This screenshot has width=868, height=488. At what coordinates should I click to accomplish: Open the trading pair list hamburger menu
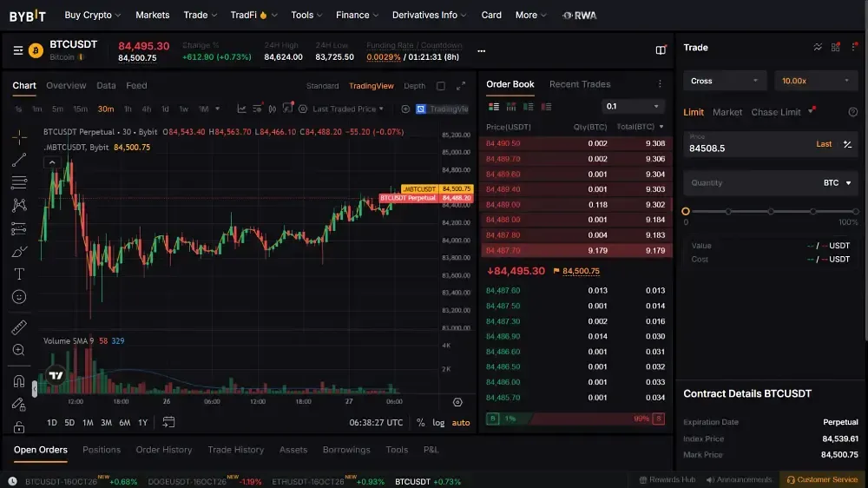[18, 51]
